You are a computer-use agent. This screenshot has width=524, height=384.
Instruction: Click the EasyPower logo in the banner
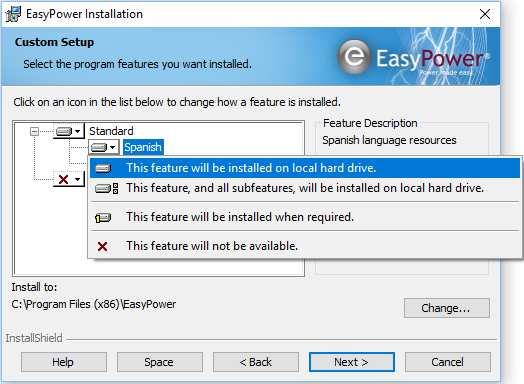(413, 57)
